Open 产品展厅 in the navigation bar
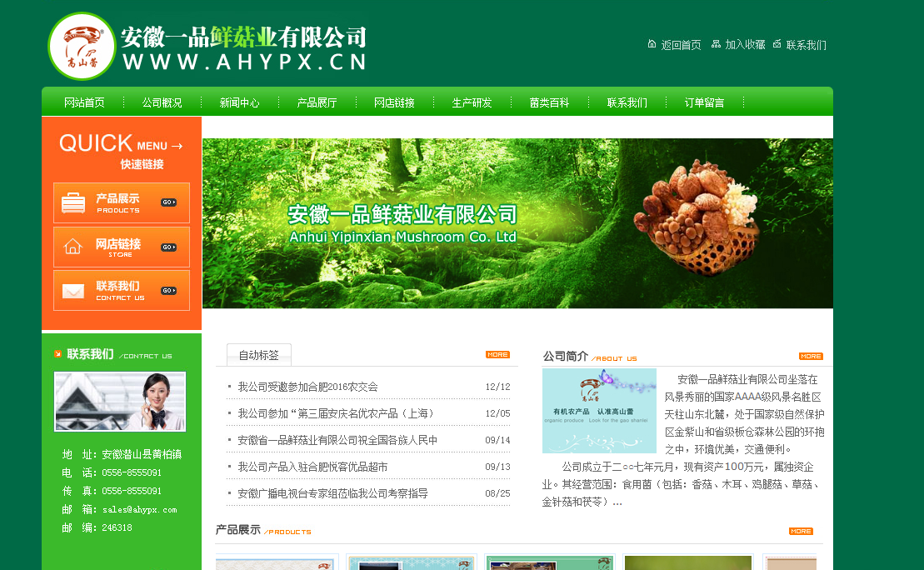This screenshot has height=570, width=924. (x=317, y=102)
